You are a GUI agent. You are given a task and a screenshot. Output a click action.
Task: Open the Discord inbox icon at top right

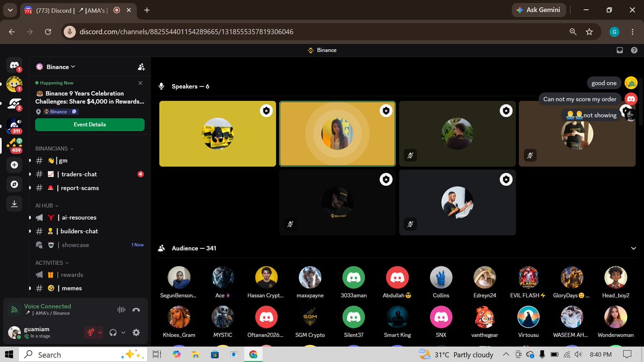[619, 50]
